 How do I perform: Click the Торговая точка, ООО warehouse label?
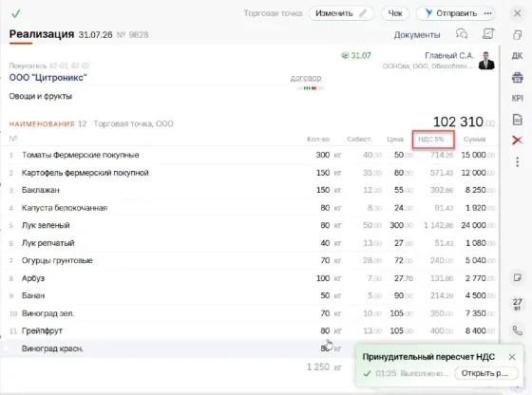(x=133, y=123)
